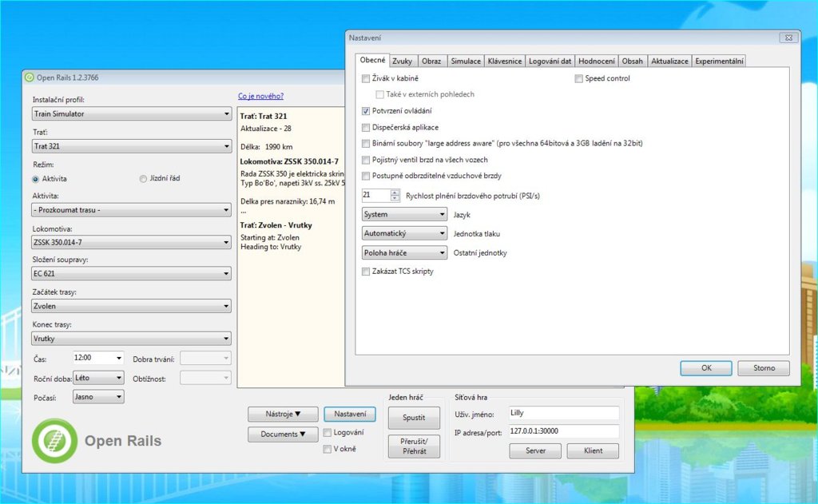Image resolution: width=818 pixels, height=504 pixels.
Task: Click OK in Nastavení dialog
Action: (x=706, y=368)
